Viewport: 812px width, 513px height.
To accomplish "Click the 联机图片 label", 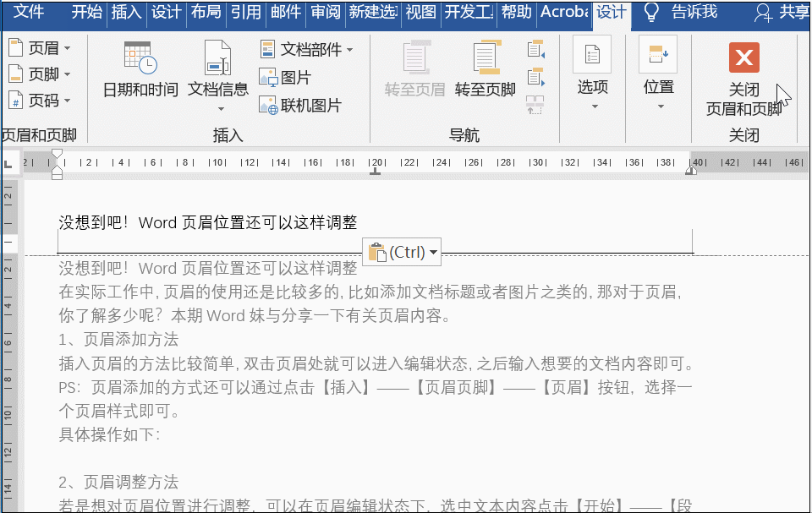I will [x=311, y=106].
